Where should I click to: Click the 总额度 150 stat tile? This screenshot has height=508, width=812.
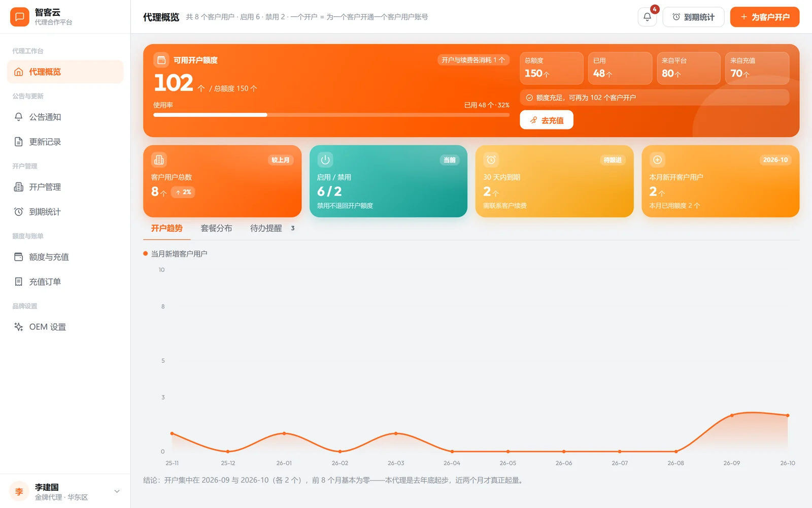coord(552,68)
